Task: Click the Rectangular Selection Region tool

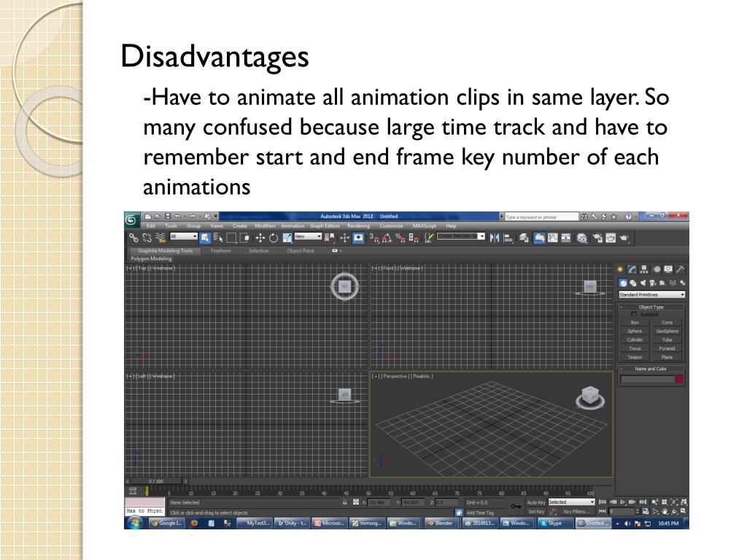Action: click(231, 237)
